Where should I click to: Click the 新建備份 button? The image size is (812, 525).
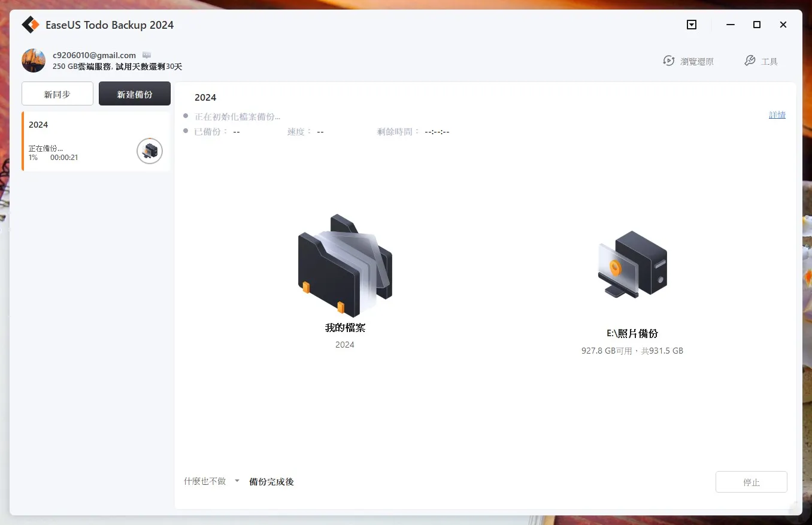(x=135, y=94)
